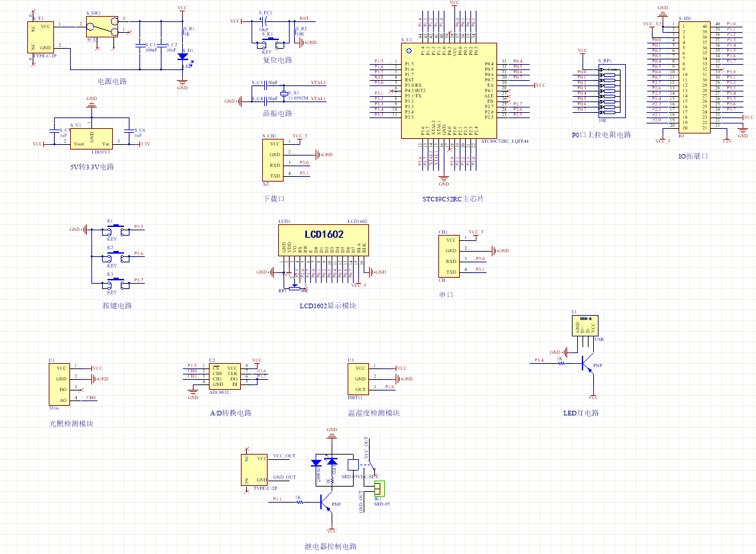Select the K2 key switch
Image resolution: width=756 pixels, height=554 pixels.
115,257
